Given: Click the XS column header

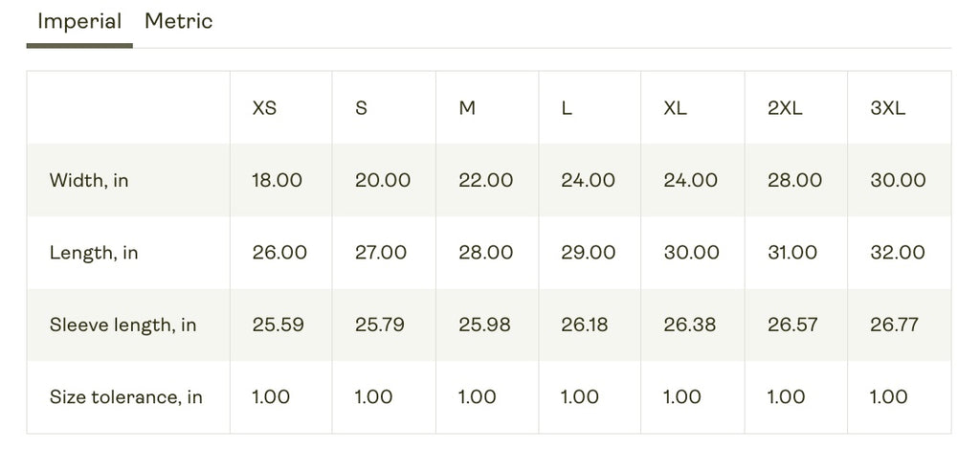Looking at the screenshot, I should pos(264,108).
